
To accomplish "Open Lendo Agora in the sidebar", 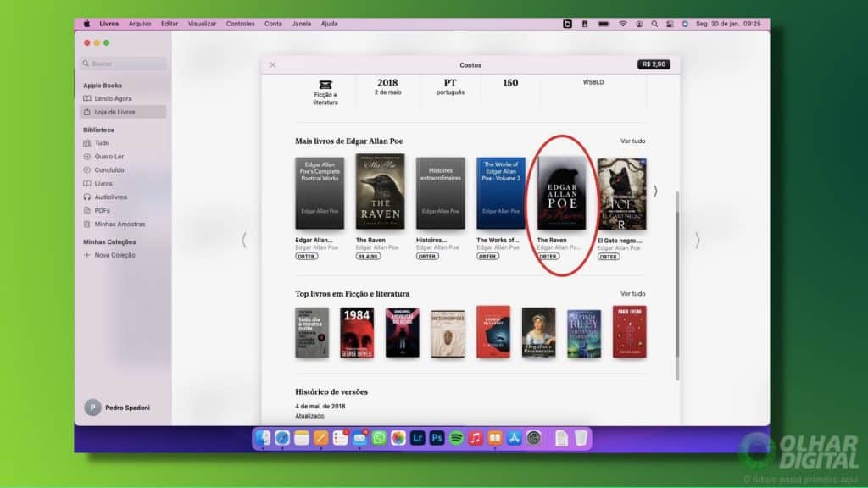I will pyautogui.click(x=113, y=98).
